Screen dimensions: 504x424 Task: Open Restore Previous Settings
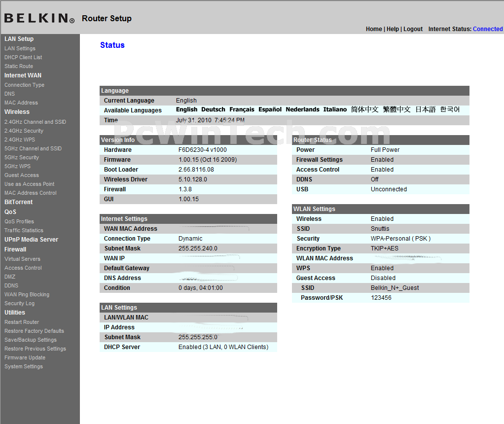click(35, 349)
